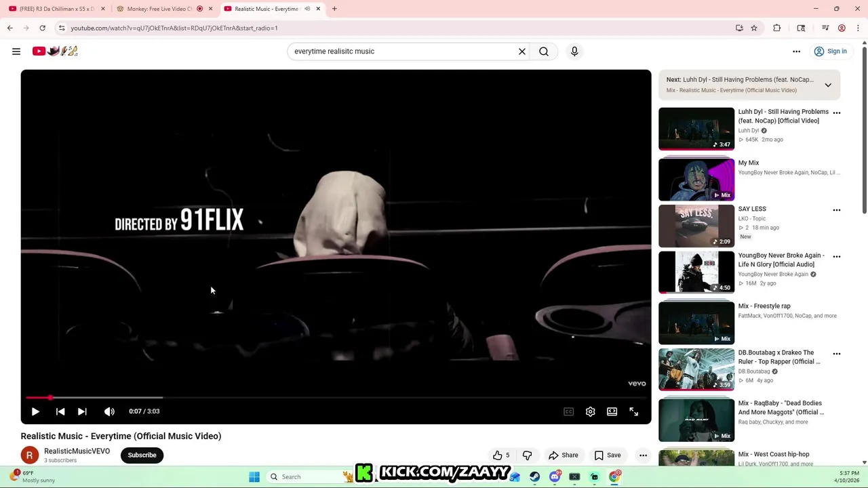Skip to the previous video
868x488 pixels.
coord(60,411)
